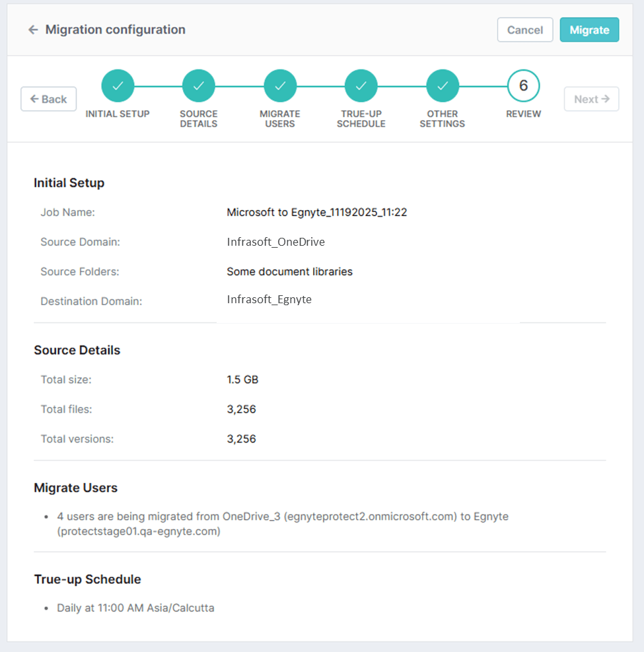
Task: Click the Migrate Users checkmark icon
Action: (280, 85)
